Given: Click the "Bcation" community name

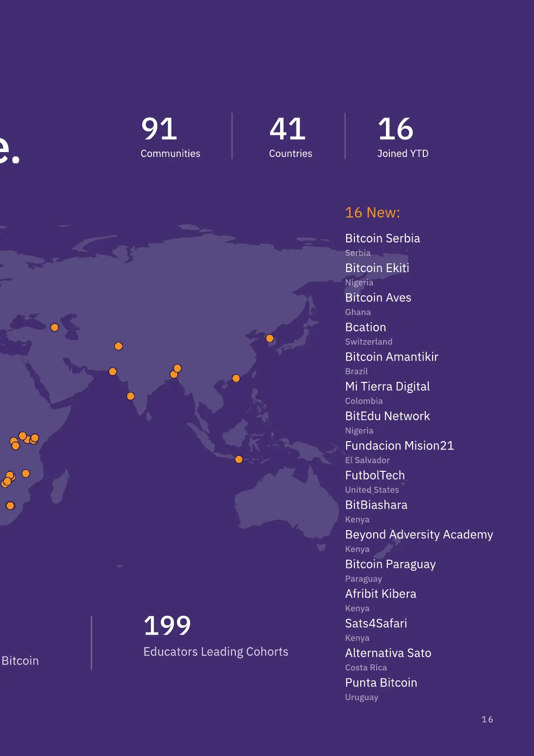Looking at the screenshot, I should (366, 327).
